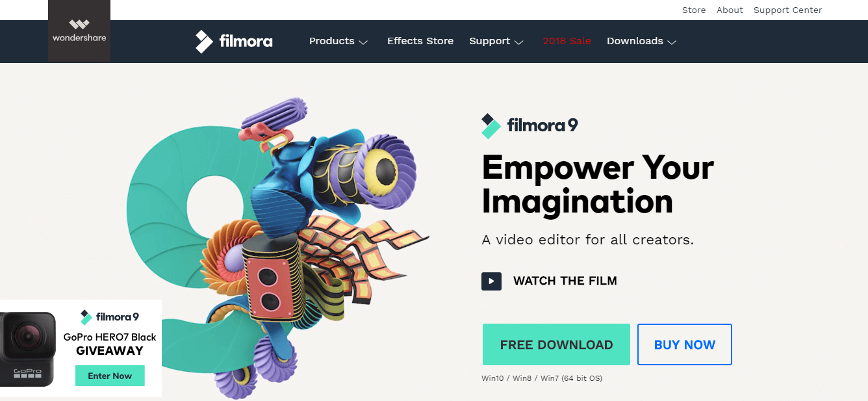Choose the Buy Now button
The height and width of the screenshot is (401, 868).
685,344
